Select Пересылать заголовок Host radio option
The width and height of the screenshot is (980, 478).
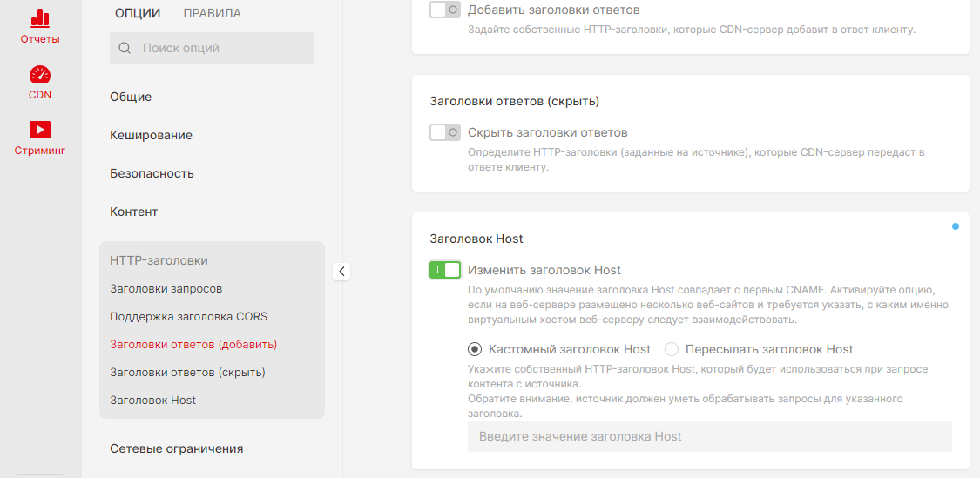672,349
